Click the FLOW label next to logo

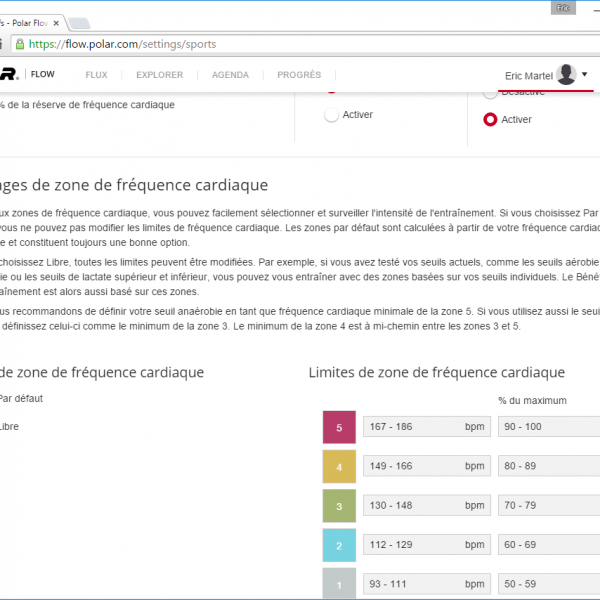pyautogui.click(x=43, y=75)
